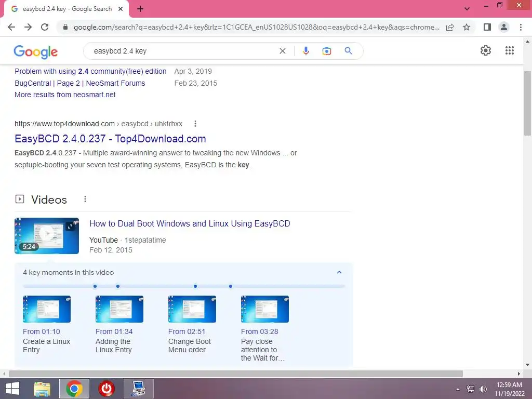Screen dimensions: 532x399
Task: Open File Explorer from the taskbar
Action: 42,389
